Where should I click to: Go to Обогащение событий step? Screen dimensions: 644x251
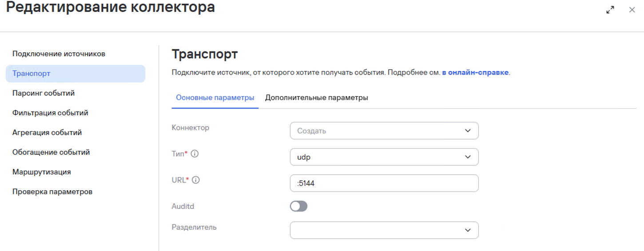(51, 152)
